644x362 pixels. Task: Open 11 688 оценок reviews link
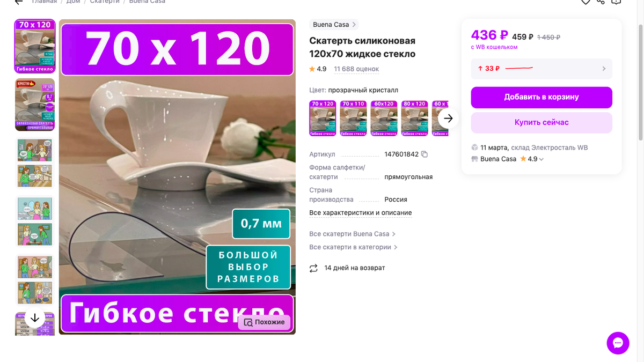356,69
